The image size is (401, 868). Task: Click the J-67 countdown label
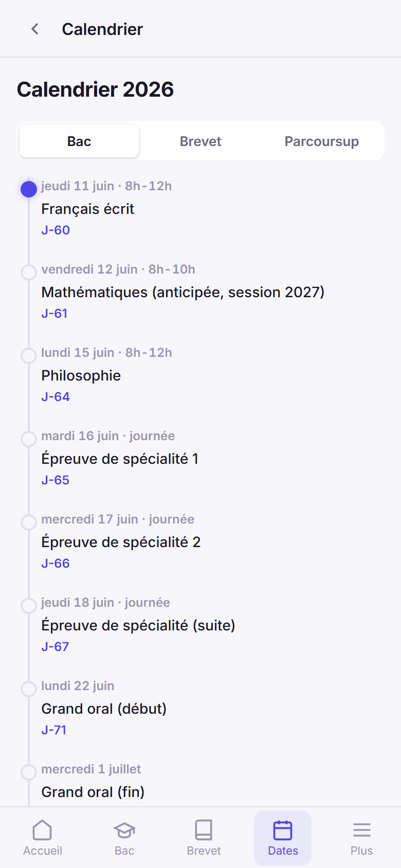(55, 647)
